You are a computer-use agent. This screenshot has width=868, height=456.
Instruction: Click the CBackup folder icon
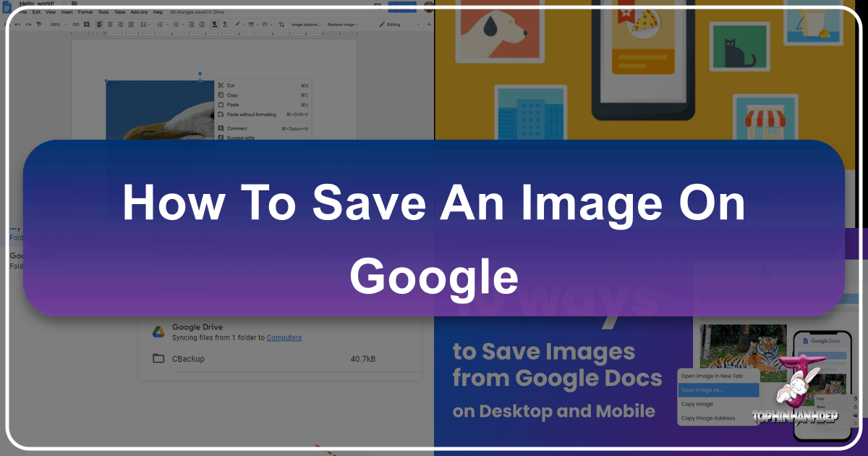(158, 358)
